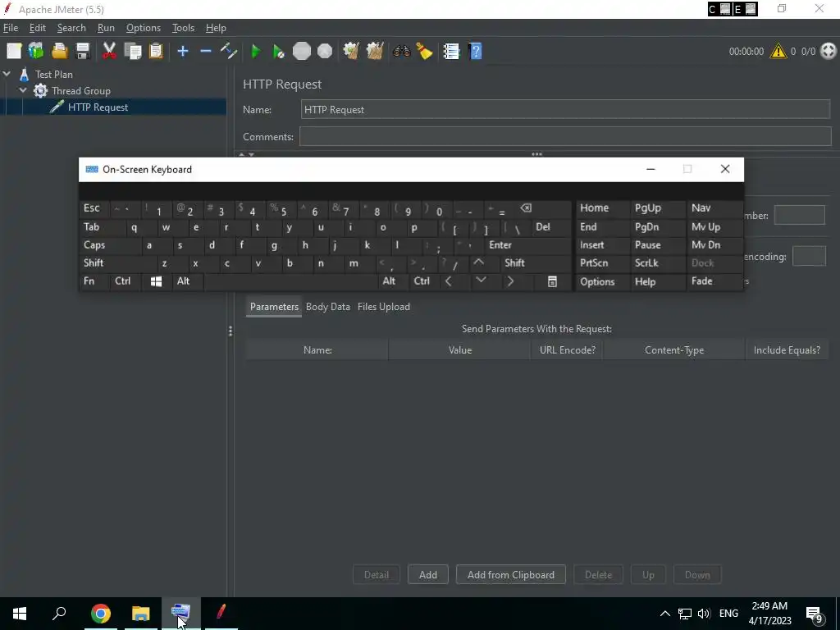The height and width of the screenshot is (630, 840).
Task: Click the Value column header
Action: tap(459, 349)
